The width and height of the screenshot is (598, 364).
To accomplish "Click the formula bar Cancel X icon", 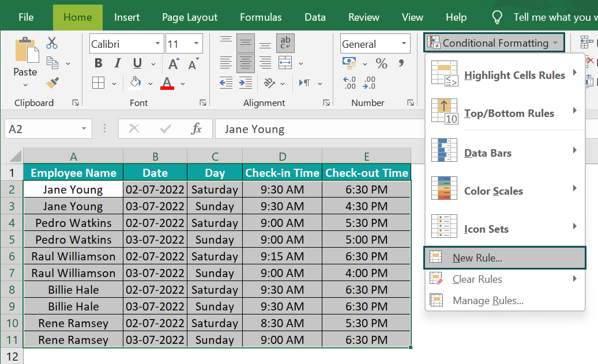I will 134,128.
